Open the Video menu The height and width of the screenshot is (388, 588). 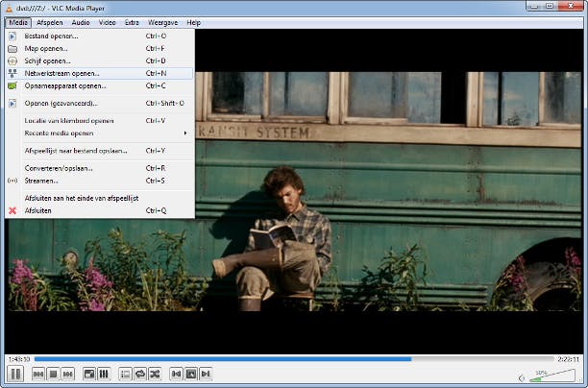[108, 22]
